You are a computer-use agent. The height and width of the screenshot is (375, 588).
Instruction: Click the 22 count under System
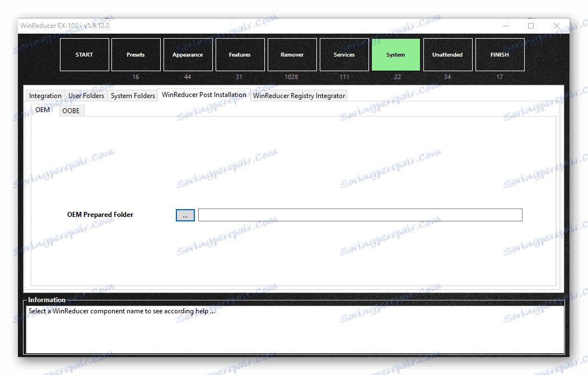coord(398,77)
